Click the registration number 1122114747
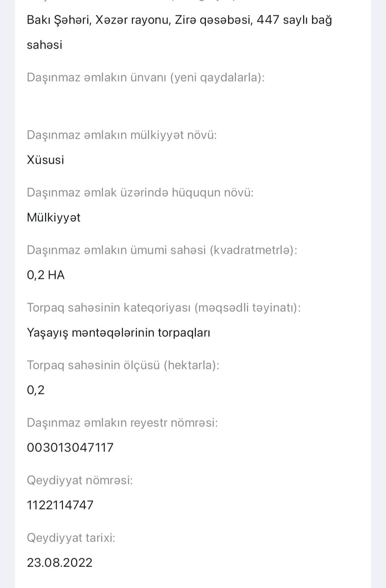 (x=60, y=505)
